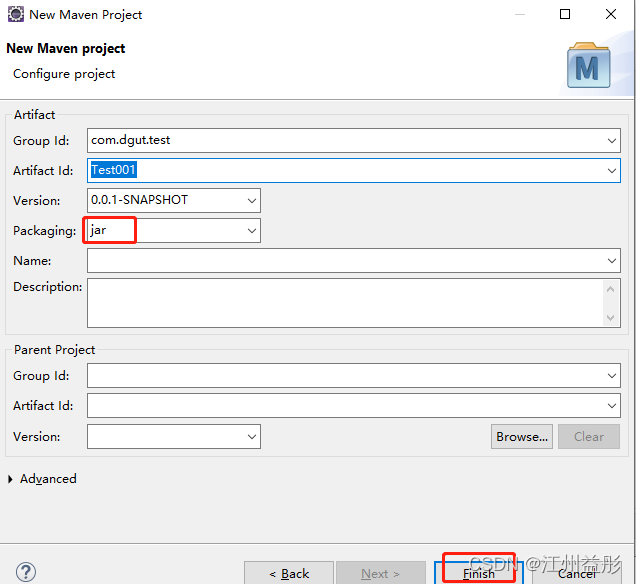Click the Eclipse icon in title bar
Viewport: 636px width, 584px height.
(16, 14)
